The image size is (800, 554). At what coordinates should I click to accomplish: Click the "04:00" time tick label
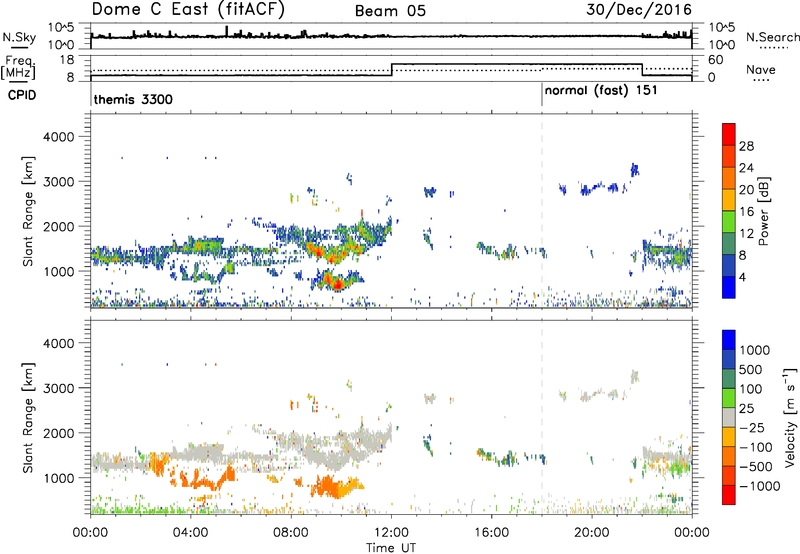tap(190, 533)
